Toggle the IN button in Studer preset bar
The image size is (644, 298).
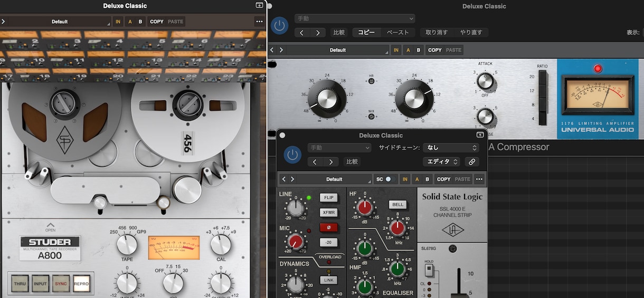pos(118,22)
